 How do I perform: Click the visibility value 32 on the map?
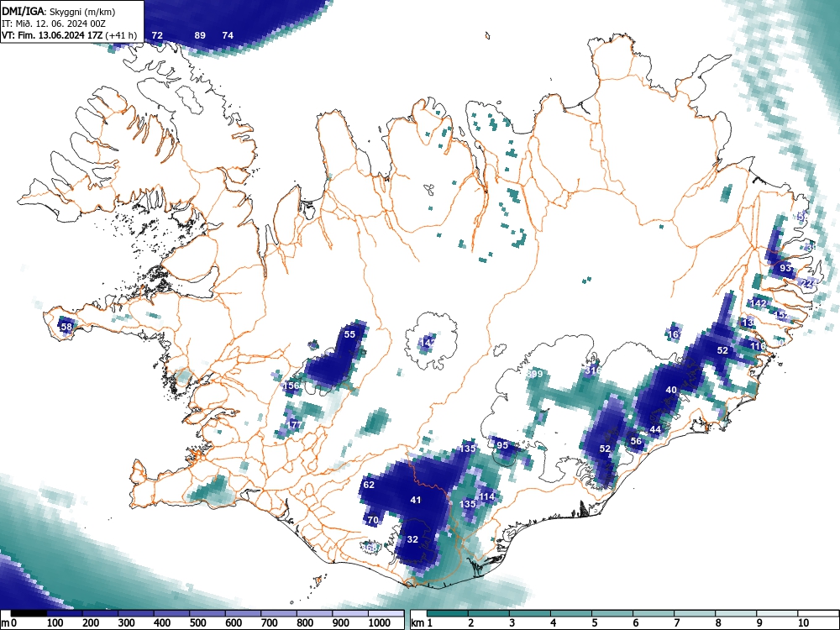click(x=412, y=539)
